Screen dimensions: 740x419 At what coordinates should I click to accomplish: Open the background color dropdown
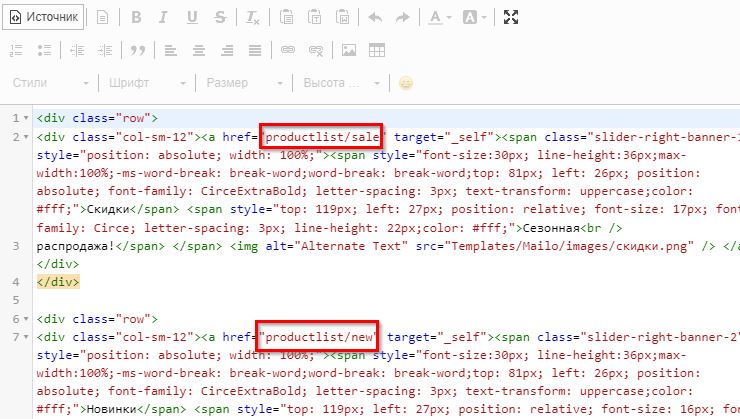[x=476, y=17]
